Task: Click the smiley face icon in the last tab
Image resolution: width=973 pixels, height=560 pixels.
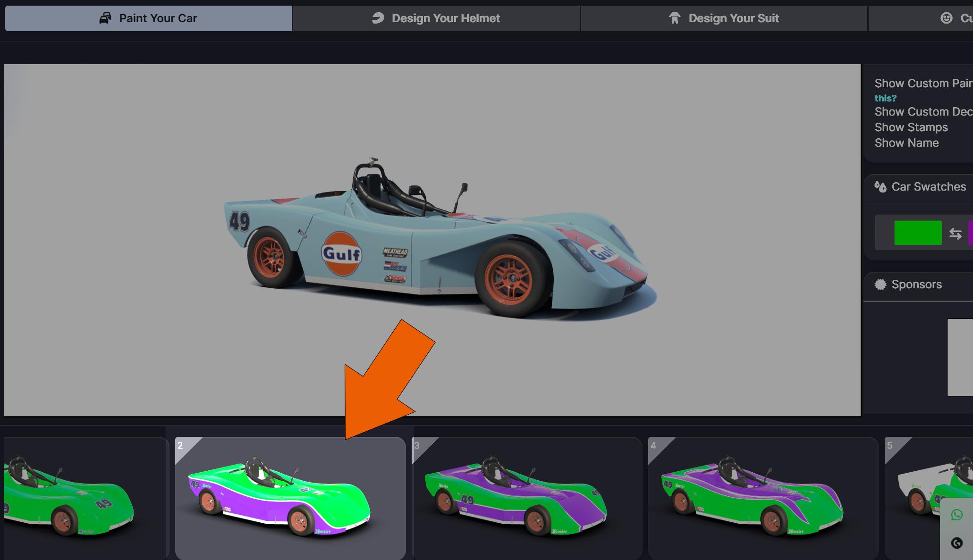Action: (x=947, y=18)
